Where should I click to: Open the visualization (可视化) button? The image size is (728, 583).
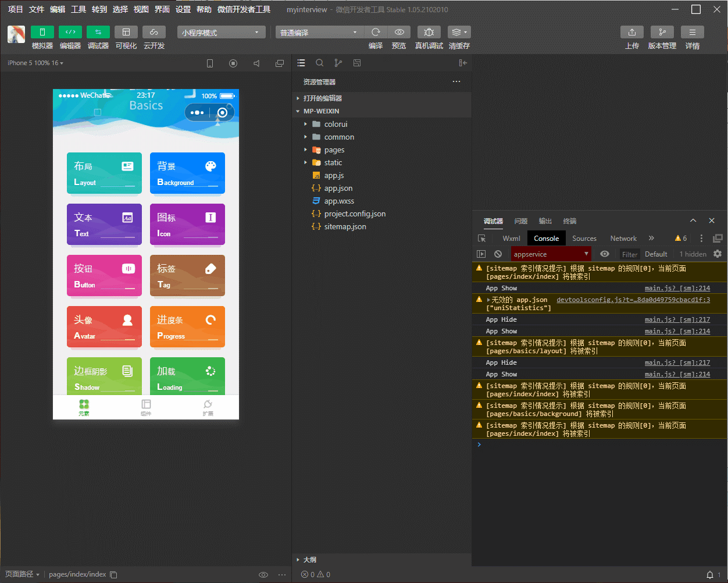(126, 32)
